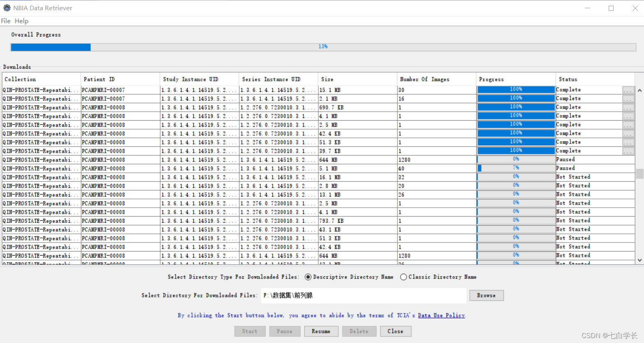644x343 pixels.
Task: Select Paused status of the 644 MB row
Action: coord(595,160)
